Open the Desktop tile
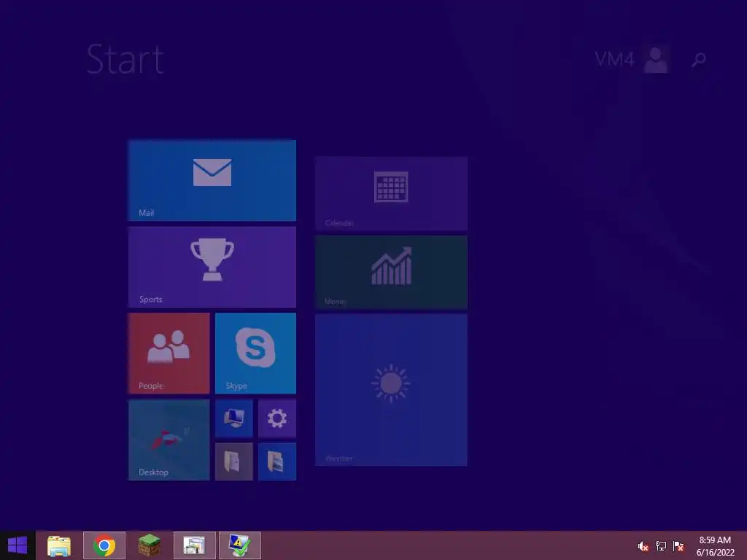 (169, 440)
